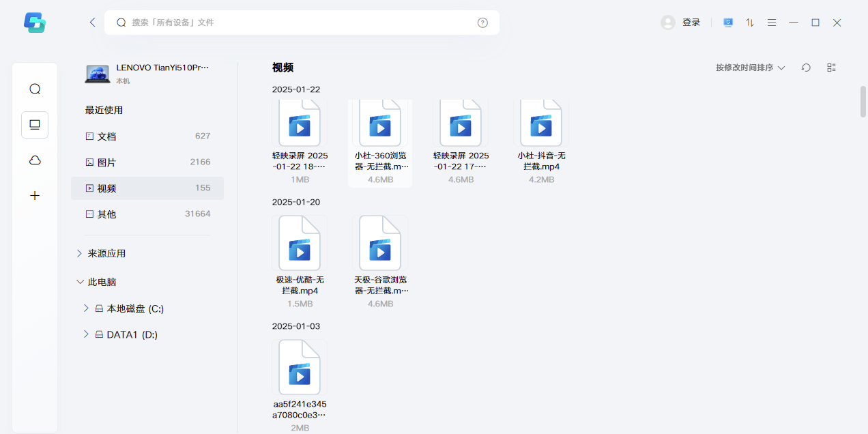The image size is (868, 434).
Task: Open the transfer arrows icon in title bar
Action: coord(750,23)
